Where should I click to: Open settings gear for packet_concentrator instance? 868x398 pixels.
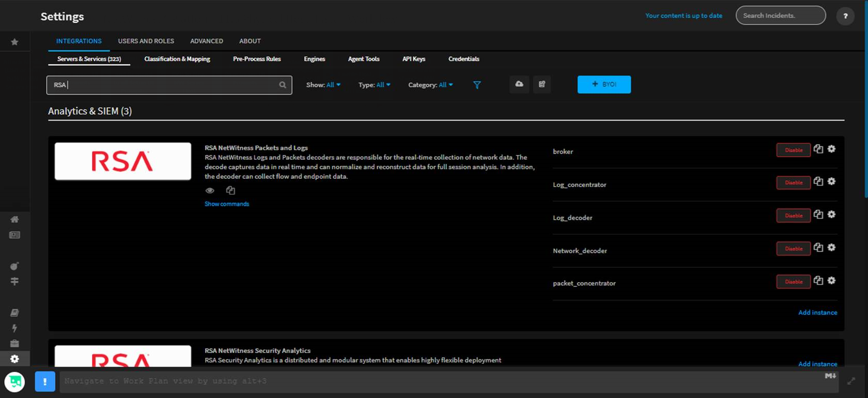(831, 281)
